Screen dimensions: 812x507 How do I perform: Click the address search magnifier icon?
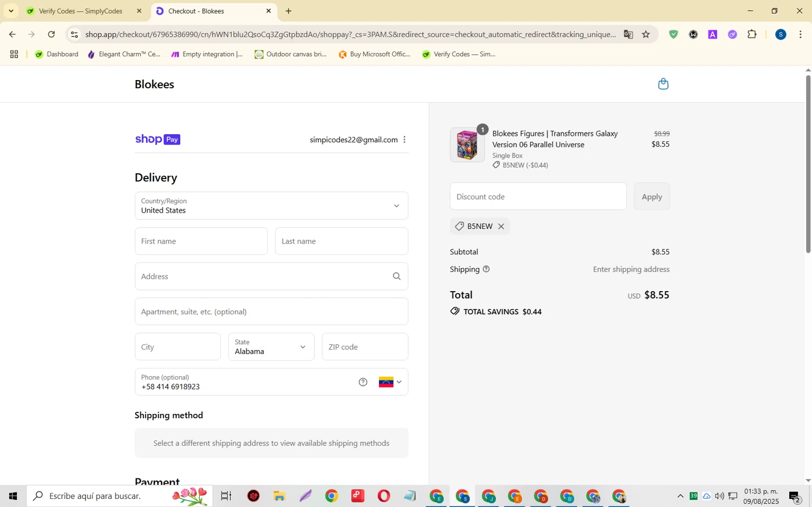click(x=397, y=276)
